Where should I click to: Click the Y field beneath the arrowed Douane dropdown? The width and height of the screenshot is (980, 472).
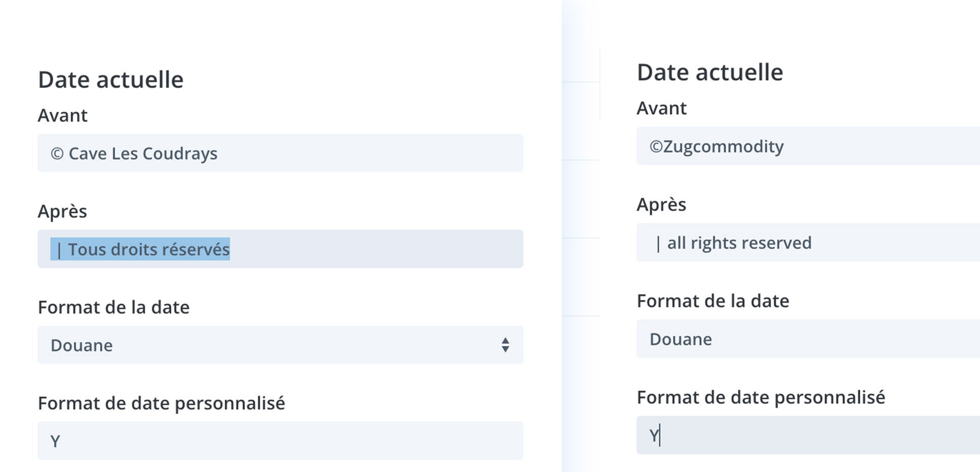(280, 441)
